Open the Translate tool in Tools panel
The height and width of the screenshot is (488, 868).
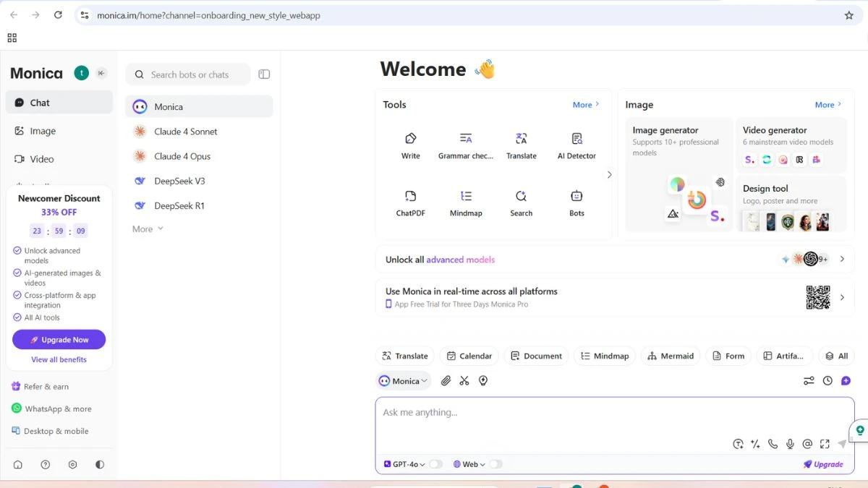[x=522, y=145]
